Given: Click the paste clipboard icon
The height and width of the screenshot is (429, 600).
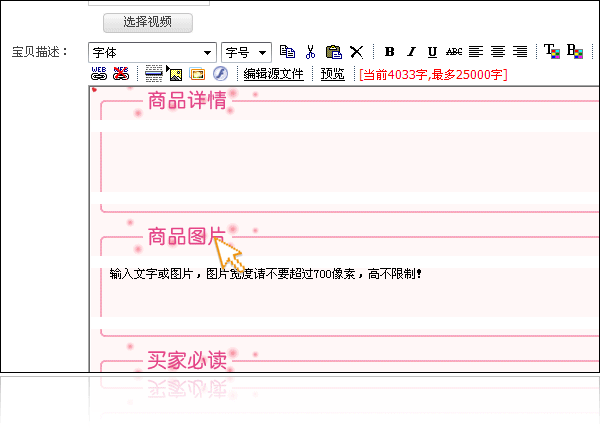Looking at the screenshot, I should [x=333, y=52].
